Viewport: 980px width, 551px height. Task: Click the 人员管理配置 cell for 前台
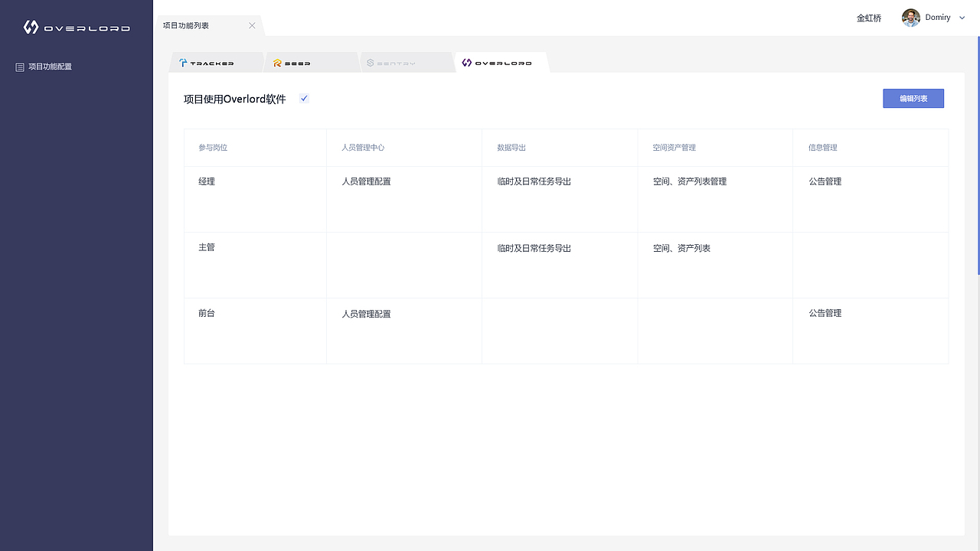click(x=366, y=313)
